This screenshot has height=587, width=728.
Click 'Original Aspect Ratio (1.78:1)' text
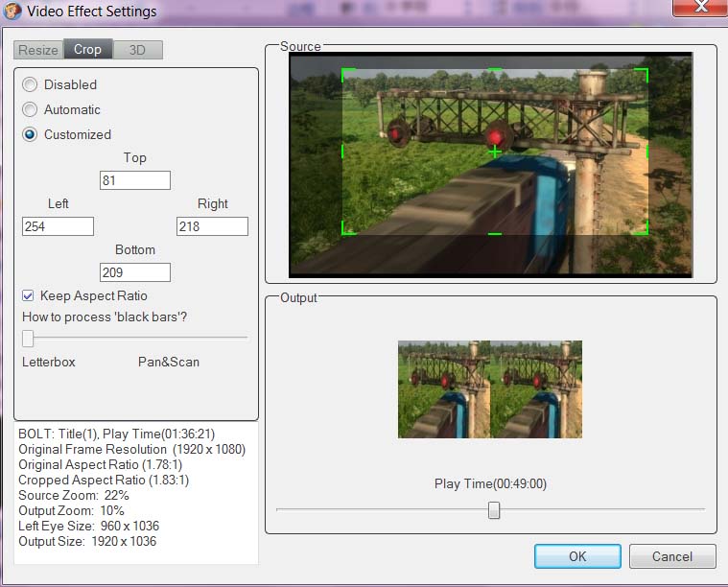point(101,464)
